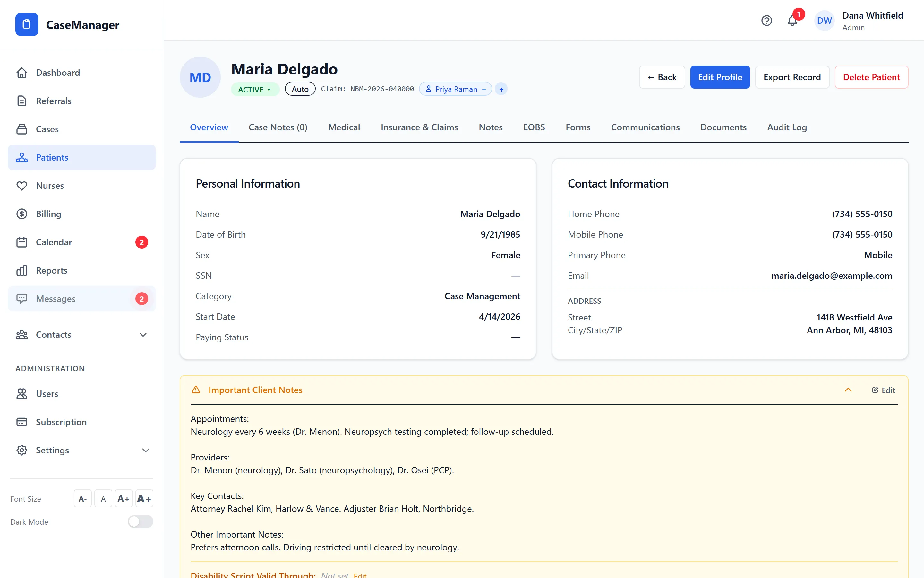Open the Reports section
924x578 pixels.
pyautogui.click(x=82, y=271)
